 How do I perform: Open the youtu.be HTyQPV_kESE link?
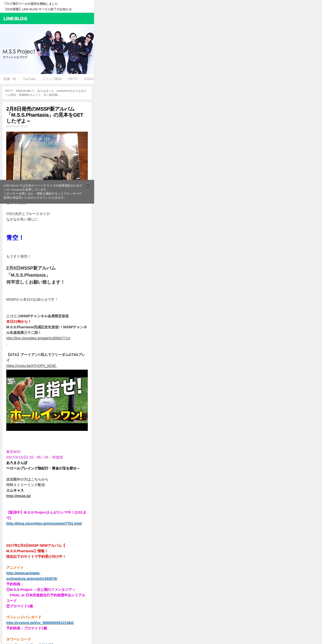(x=32, y=366)
